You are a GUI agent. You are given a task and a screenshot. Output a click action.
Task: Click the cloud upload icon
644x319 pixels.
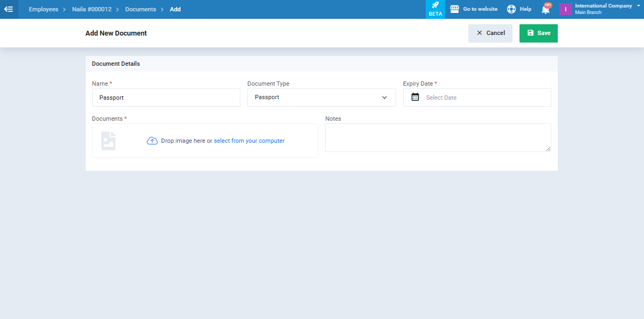click(x=152, y=141)
